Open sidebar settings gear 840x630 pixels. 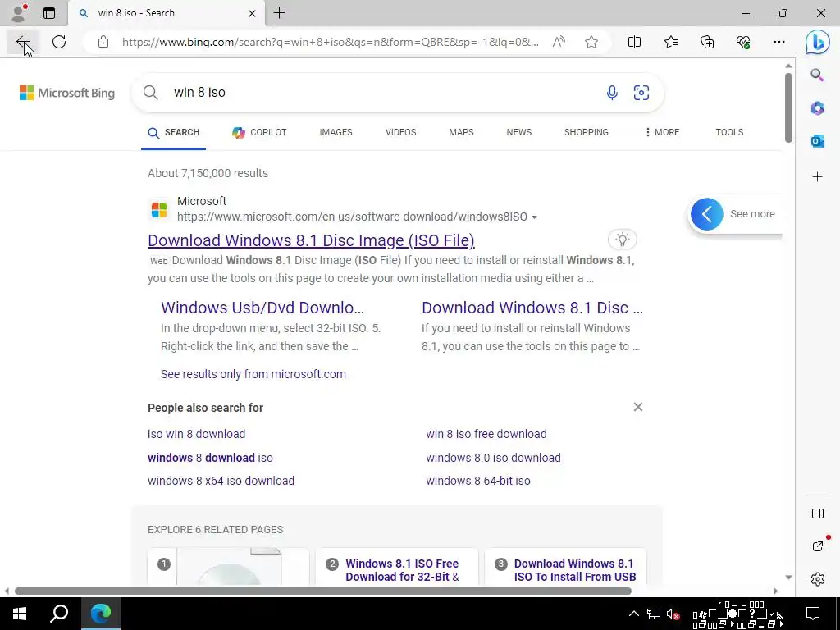818,579
